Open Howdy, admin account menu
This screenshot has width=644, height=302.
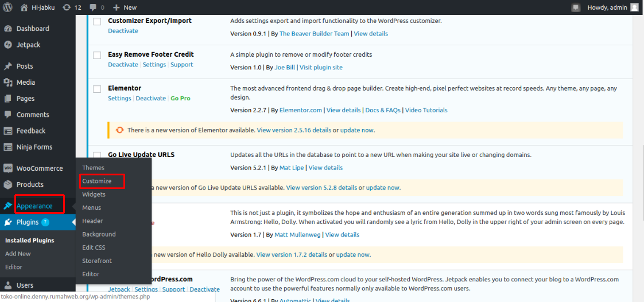[x=613, y=7]
